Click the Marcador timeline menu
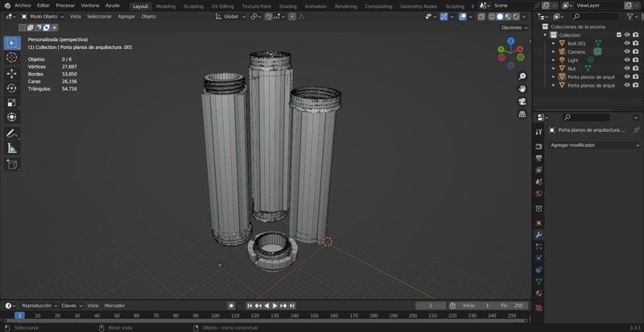Image resolution: width=644 pixels, height=332 pixels. pos(114,305)
